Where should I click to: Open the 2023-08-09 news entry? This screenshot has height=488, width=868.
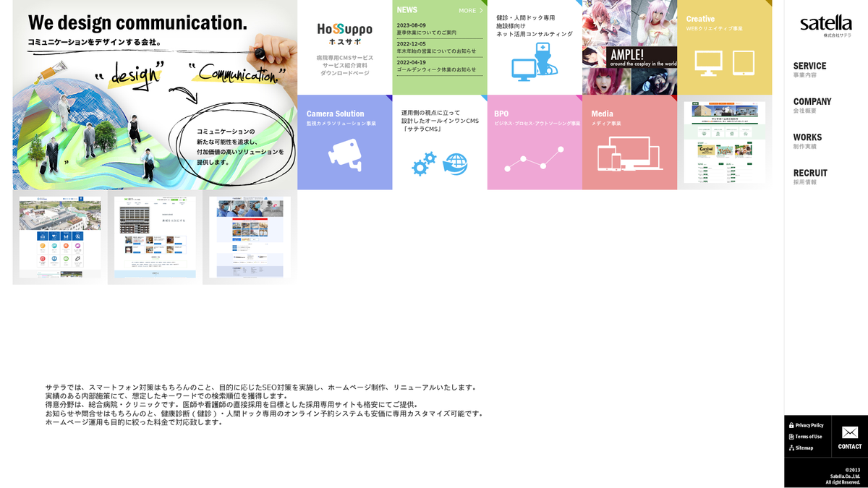click(x=440, y=29)
